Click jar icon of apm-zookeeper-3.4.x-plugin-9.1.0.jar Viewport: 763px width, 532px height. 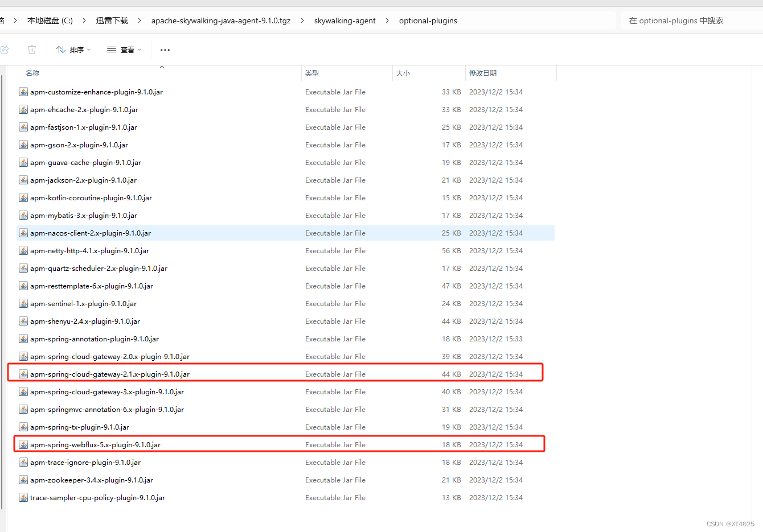[x=23, y=480]
